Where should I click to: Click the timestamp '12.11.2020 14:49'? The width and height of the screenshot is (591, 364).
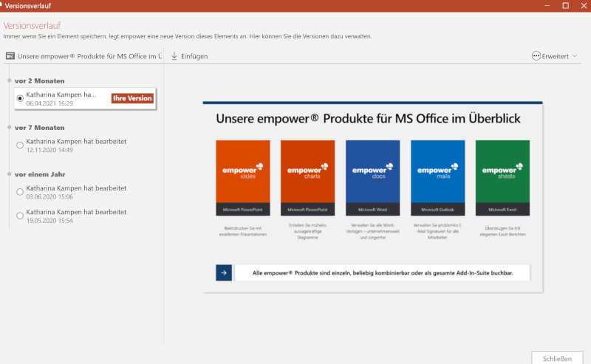49,150
